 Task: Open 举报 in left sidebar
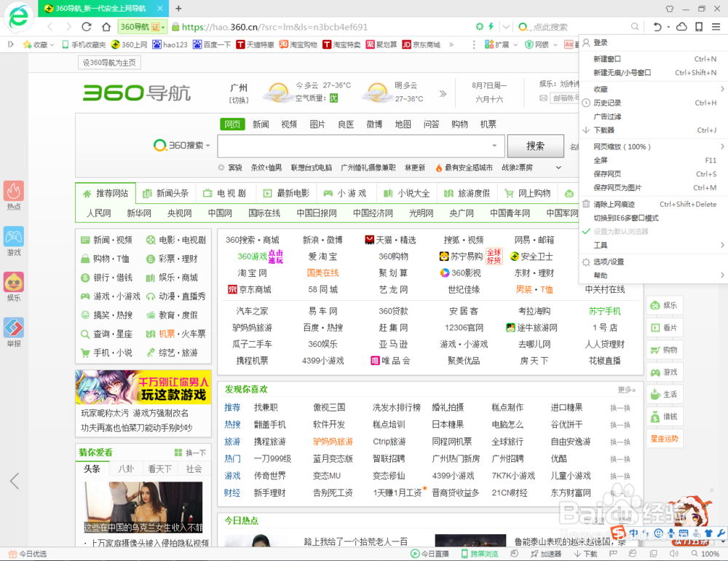pos(14,332)
